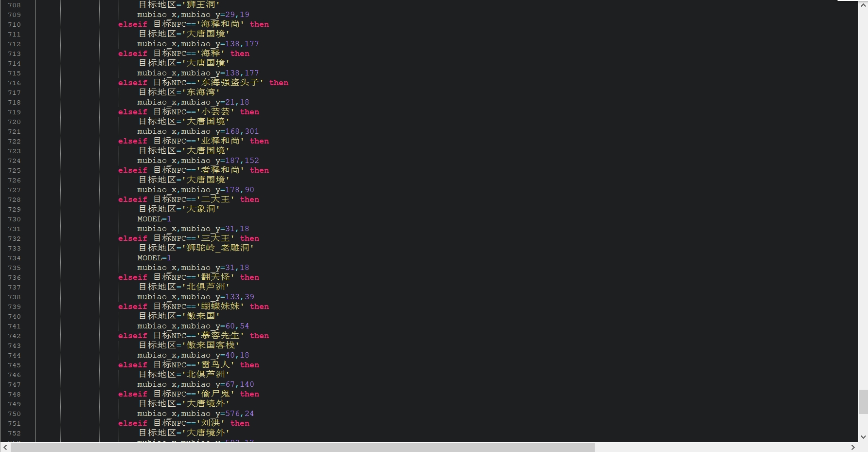
Task: Click '者释和尚' NPC string
Action: (x=220, y=170)
